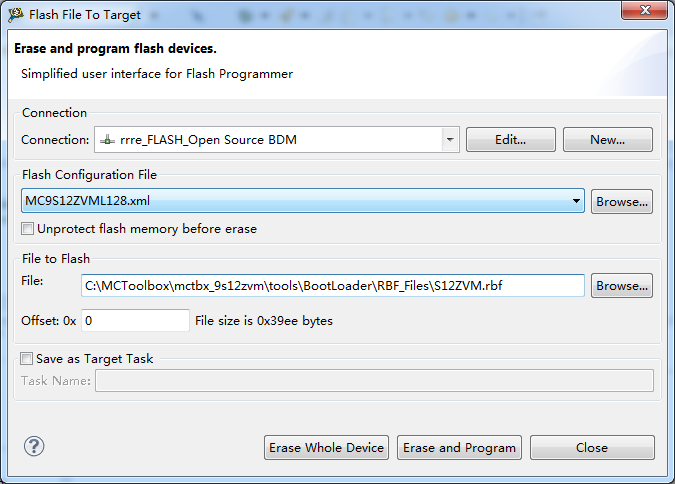Expand the Connection dropdown arrow
The image size is (675, 484).
450,140
